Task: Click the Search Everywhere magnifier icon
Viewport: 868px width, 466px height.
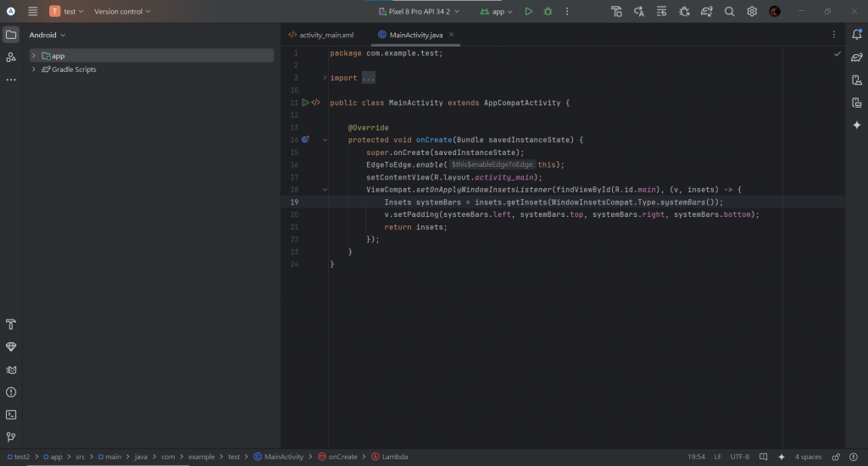Action: pyautogui.click(x=729, y=12)
